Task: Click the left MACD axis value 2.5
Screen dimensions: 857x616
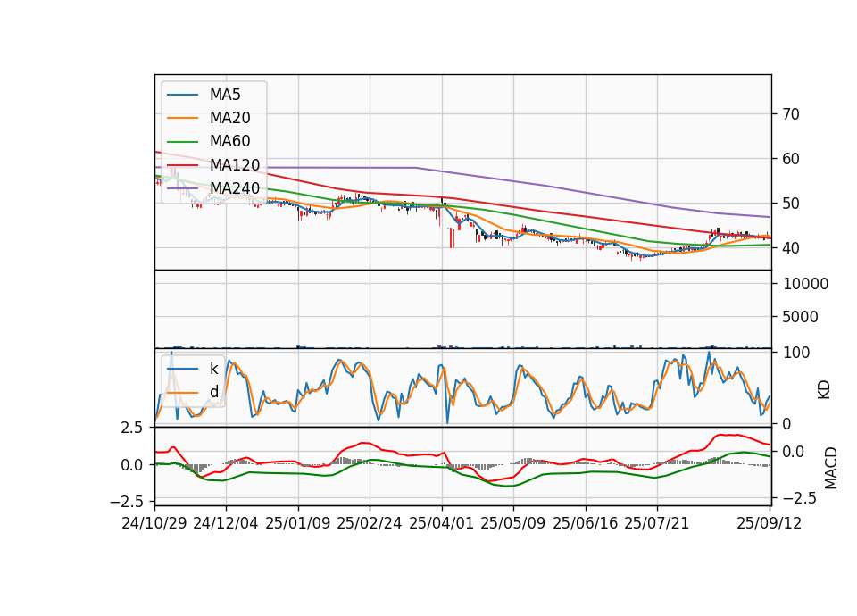Action: point(132,428)
